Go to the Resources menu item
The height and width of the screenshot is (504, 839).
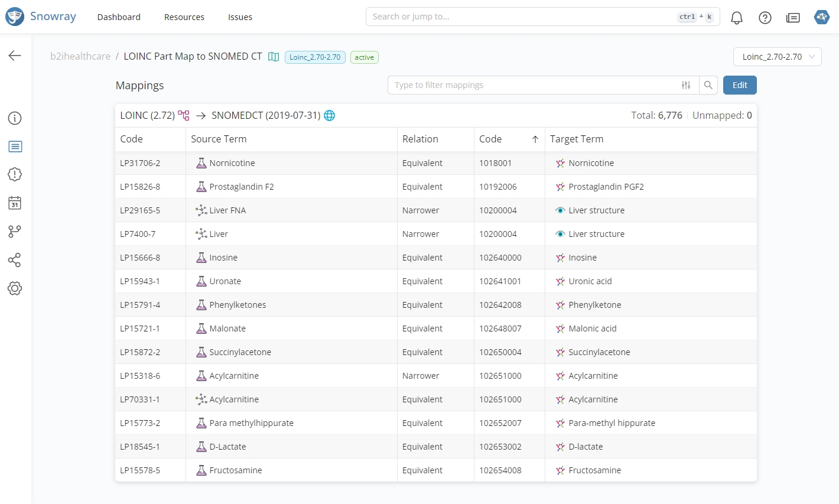tap(184, 17)
